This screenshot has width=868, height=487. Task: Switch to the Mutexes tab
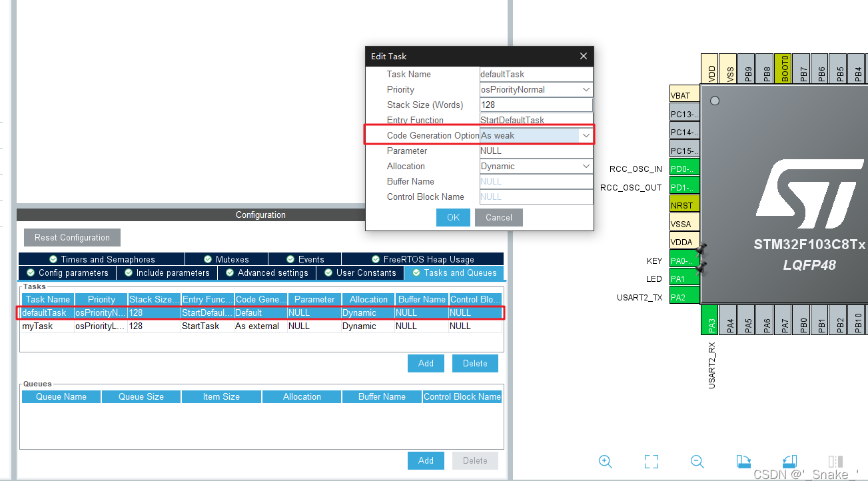click(226, 258)
